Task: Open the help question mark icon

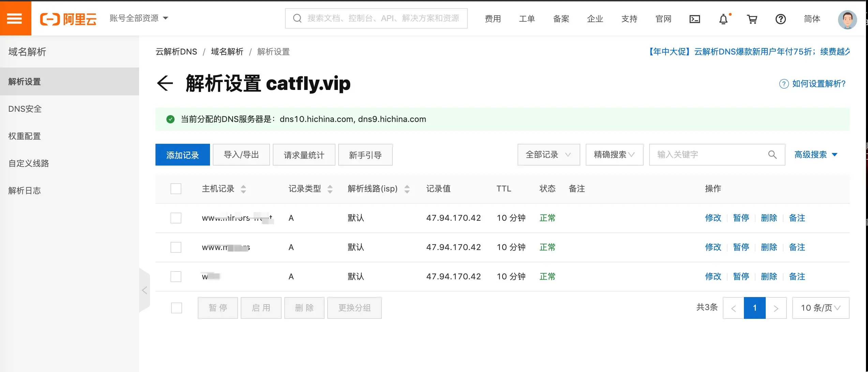Action: [781, 19]
